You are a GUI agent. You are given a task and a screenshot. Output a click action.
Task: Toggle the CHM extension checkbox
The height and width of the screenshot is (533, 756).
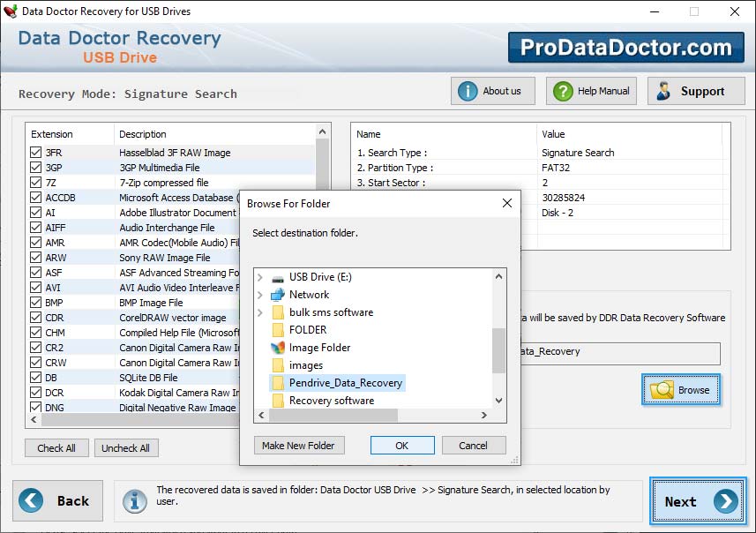[35, 333]
